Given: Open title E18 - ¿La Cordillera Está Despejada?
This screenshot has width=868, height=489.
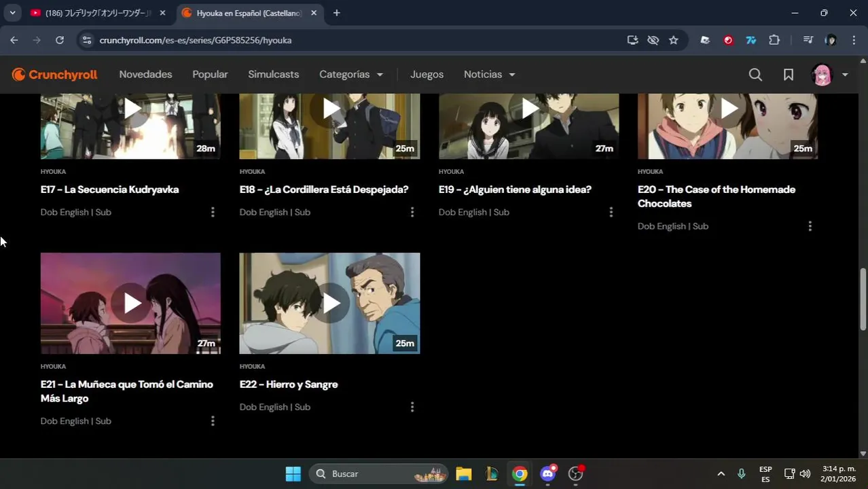Looking at the screenshot, I should [324, 189].
